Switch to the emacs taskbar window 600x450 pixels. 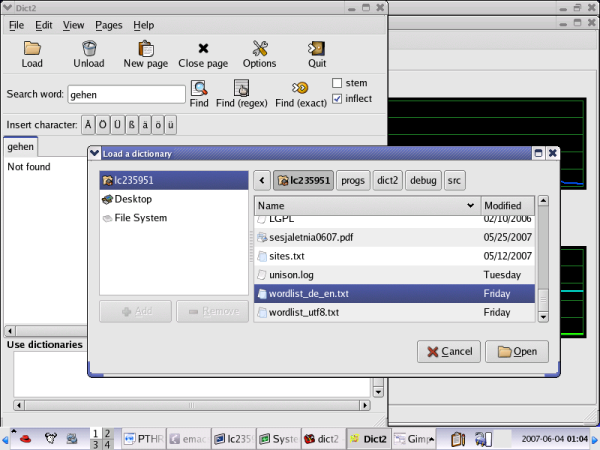pos(189,439)
